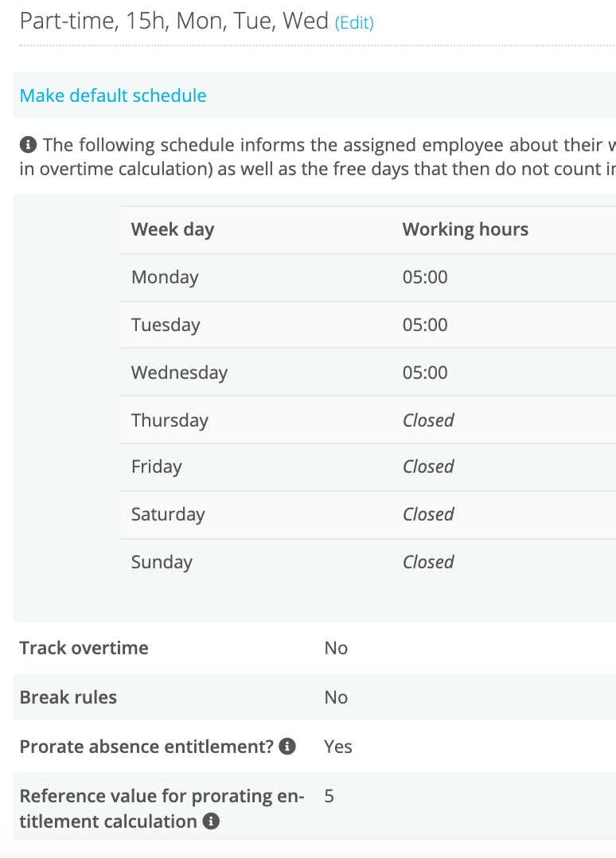The image size is (616, 858).
Task: Click Make default schedule link
Action: [x=113, y=96]
